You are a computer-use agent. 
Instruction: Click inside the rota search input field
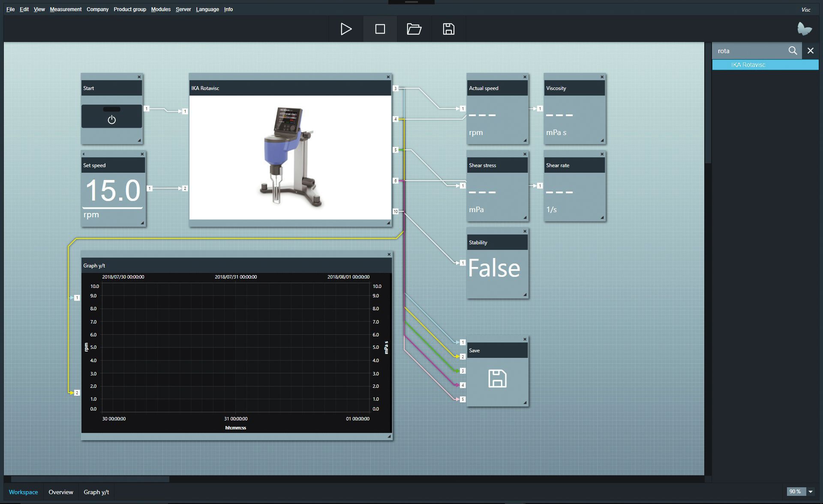(x=750, y=51)
